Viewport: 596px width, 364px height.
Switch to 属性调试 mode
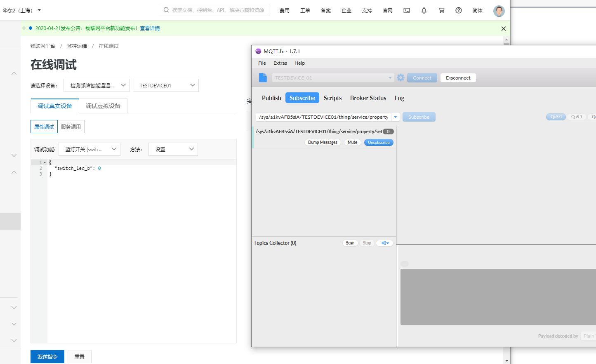(x=44, y=127)
